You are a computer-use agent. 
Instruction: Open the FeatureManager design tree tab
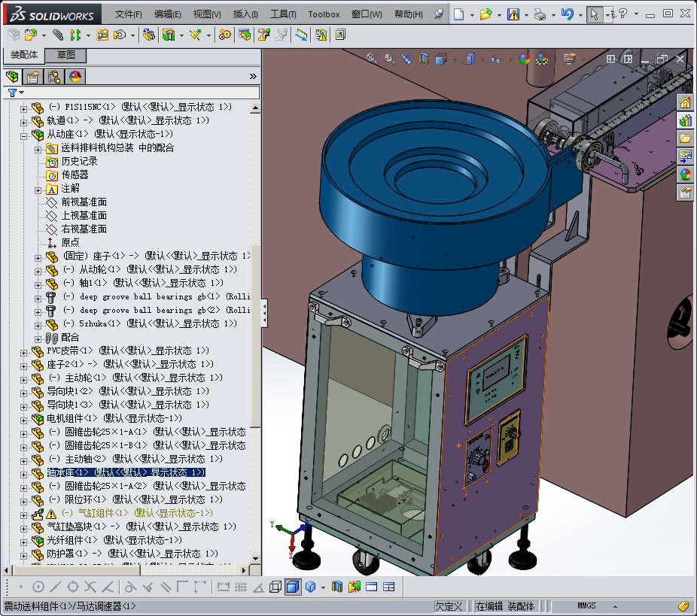pyautogui.click(x=13, y=77)
